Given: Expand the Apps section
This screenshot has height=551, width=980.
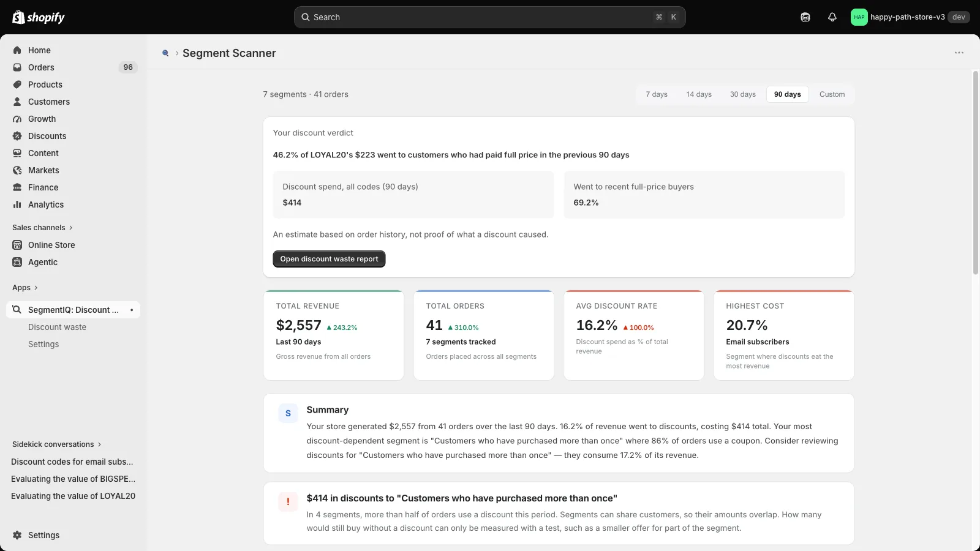Looking at the screenshot, I should pyautogui.click(x=25, y=288).
